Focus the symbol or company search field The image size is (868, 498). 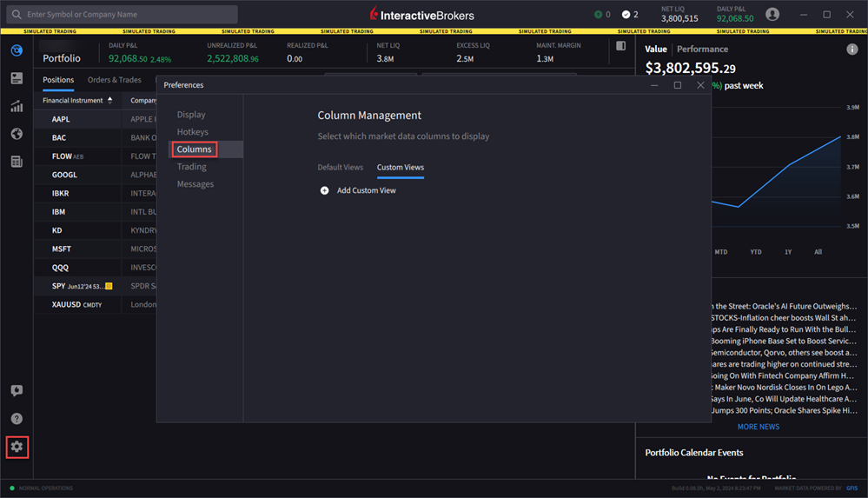coord(123,15)
